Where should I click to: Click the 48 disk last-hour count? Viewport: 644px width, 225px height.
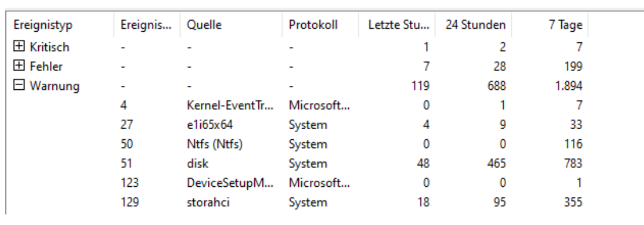[423, 163]
